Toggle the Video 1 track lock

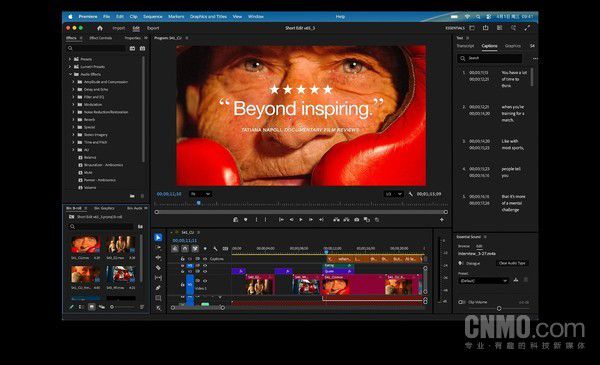(183, 284)
